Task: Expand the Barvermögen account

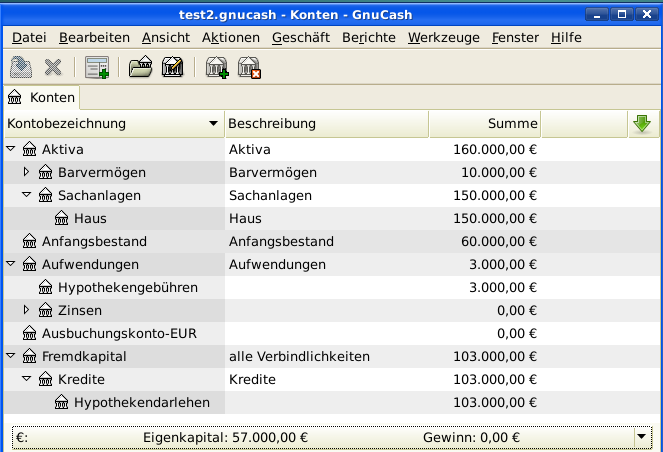Action: pos(27,172)
